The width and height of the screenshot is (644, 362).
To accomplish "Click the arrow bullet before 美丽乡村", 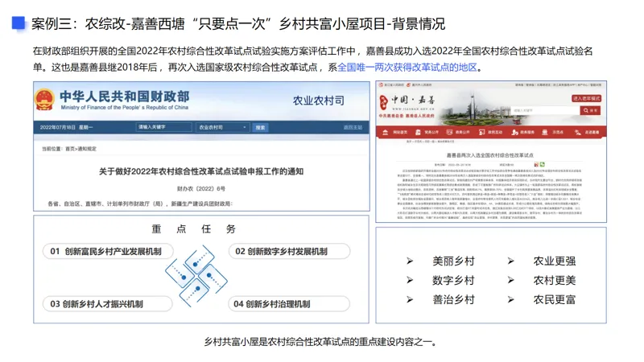I will tap(410, 261).
